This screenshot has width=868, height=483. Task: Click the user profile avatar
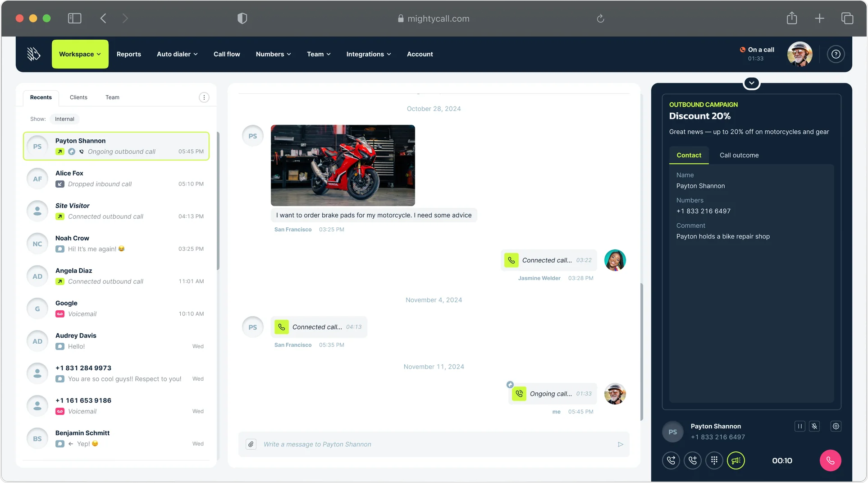799,54
